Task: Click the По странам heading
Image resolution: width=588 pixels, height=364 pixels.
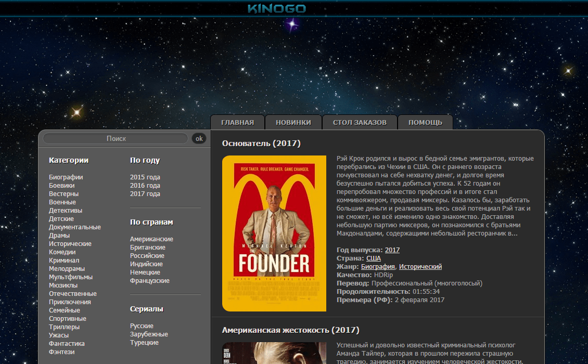Action: coord(151,222)
